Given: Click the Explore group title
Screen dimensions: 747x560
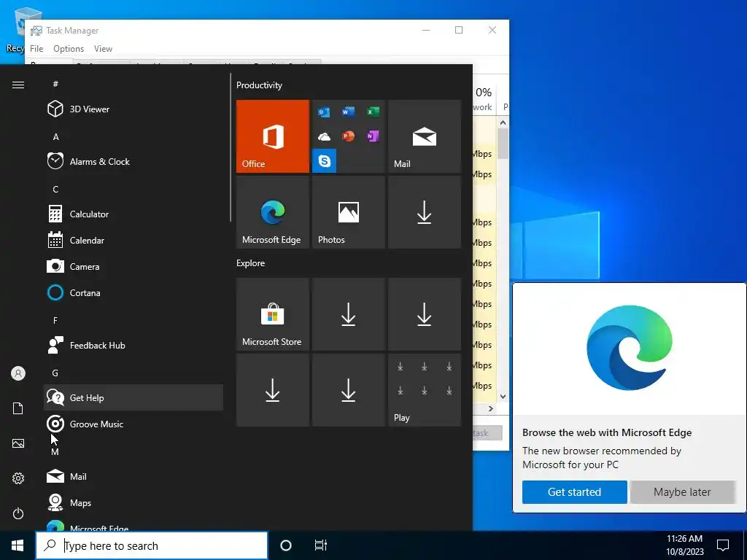Looking at the screenshot, I should click(x=251, y=262).
